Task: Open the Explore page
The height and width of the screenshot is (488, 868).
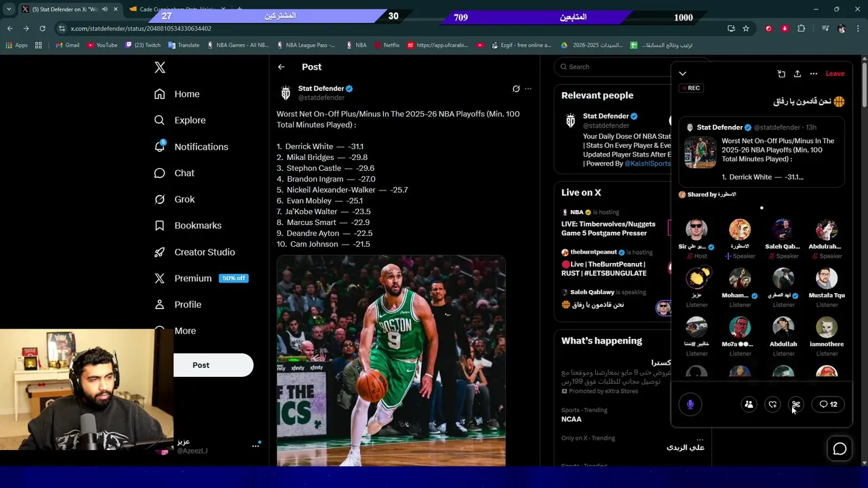Action: [180, 120]
